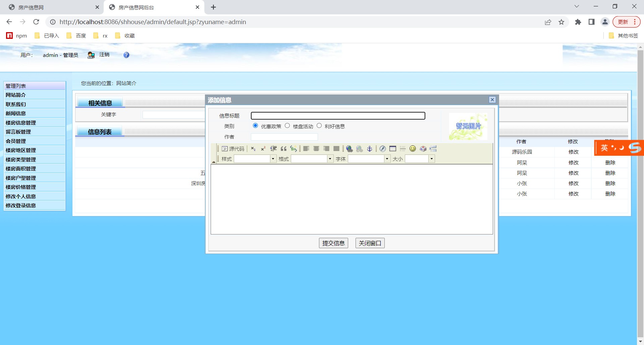Open the smiley emoticon picker

(413, 149)
